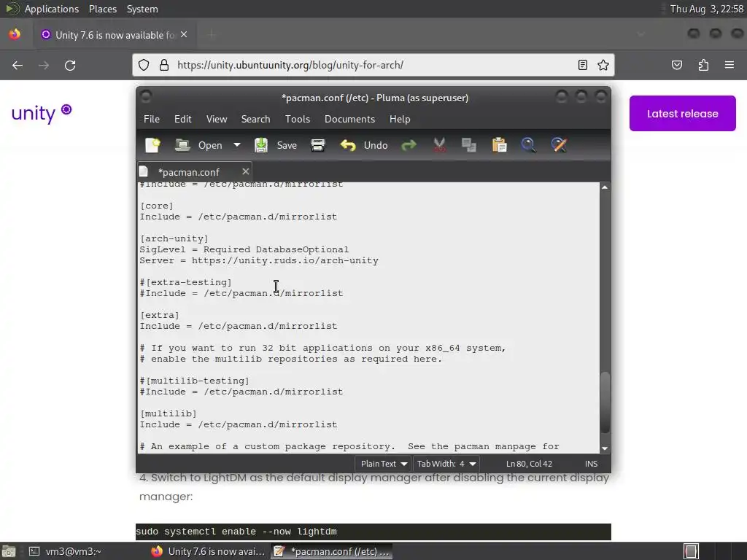Image resolution: width=747 pixels, height=560 pixels.
Task: Open the Applications menu
Action: click(x=52, y=9)
